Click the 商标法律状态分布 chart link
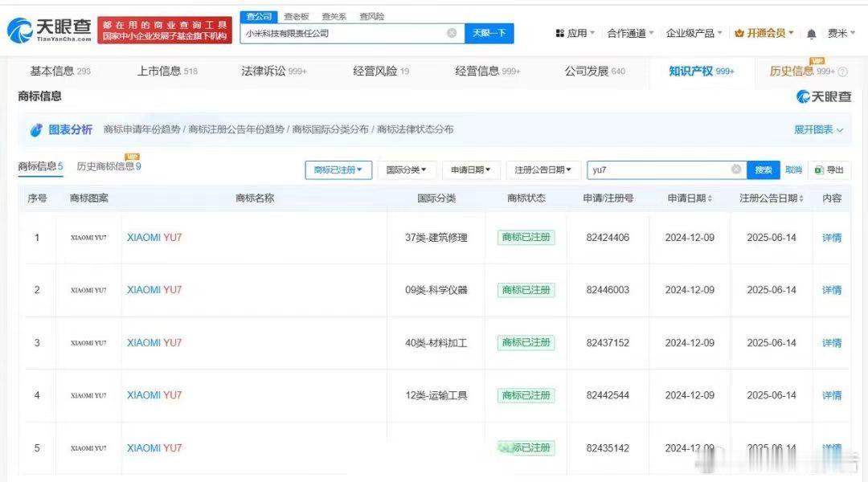 [416, 129]
